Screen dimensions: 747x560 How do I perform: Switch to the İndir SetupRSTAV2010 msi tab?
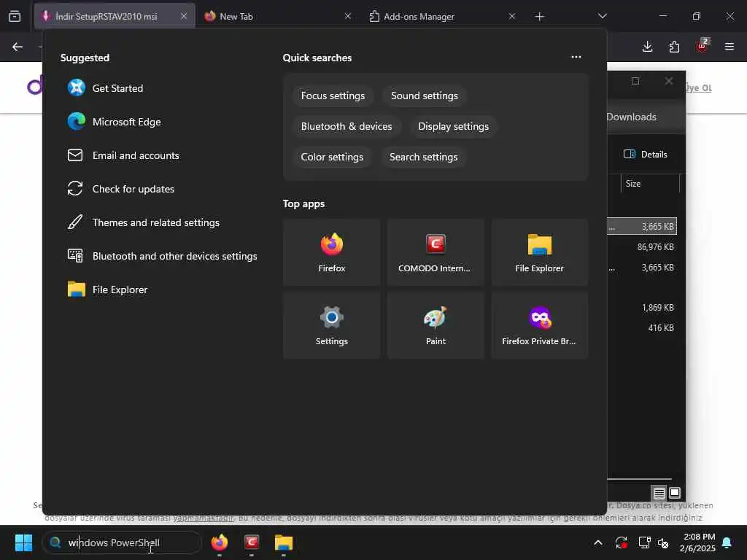coord(115,16)
